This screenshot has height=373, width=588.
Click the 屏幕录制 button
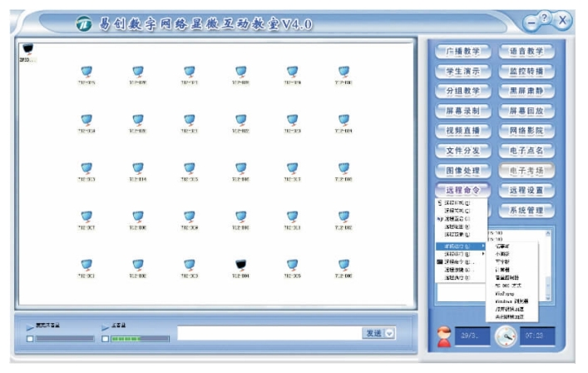(x=463, y=111)
